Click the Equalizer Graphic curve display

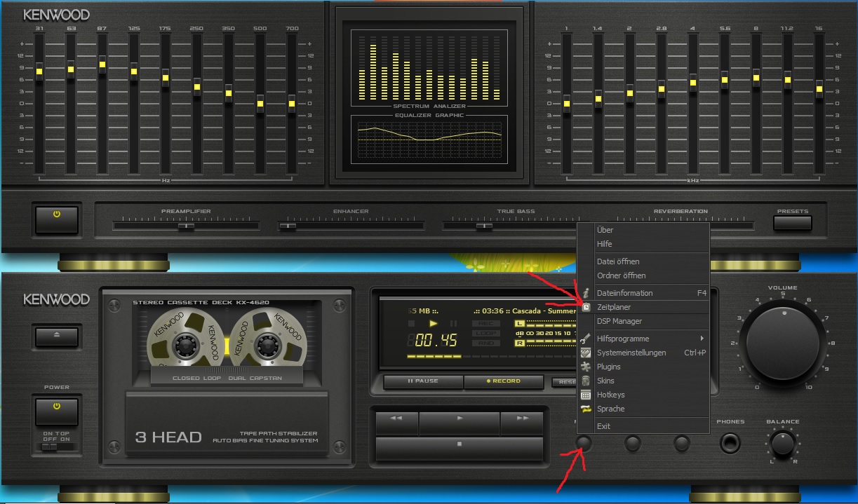click(429, 141)
